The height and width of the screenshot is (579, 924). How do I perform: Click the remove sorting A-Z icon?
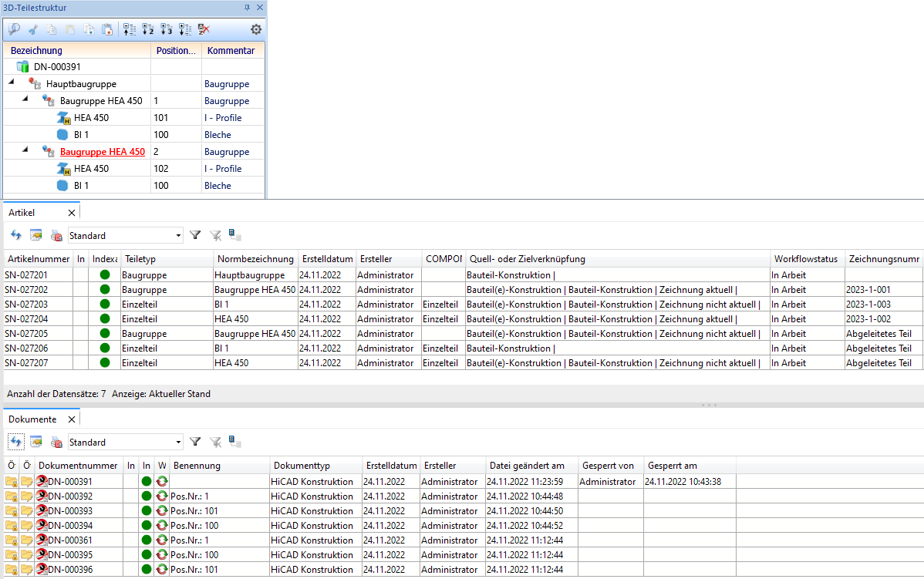pyautogui.click(x=204, y=29)
